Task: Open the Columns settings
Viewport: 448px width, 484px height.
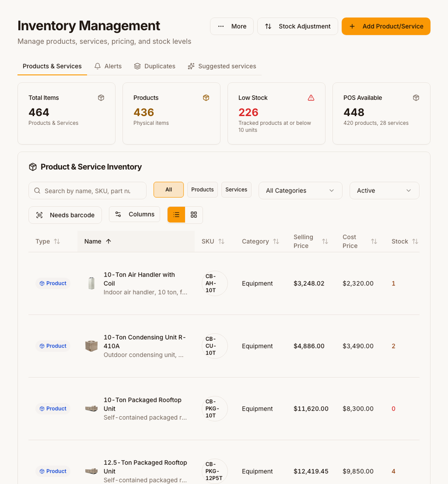Action: [x=135, y=214]
